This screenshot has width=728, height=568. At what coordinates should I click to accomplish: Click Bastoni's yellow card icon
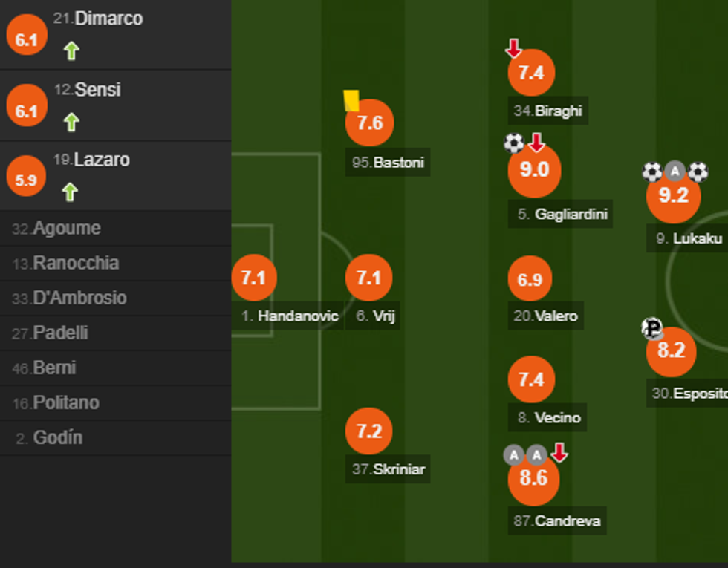tap(351, 100)
